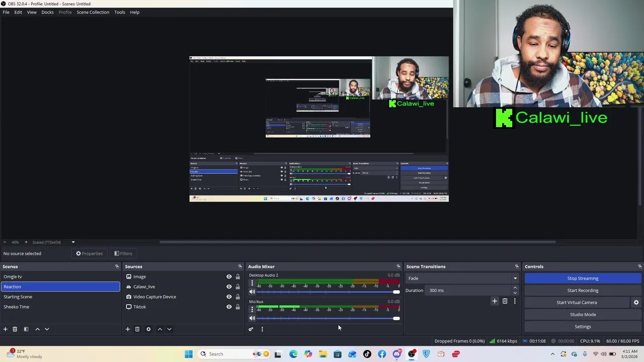644x362 pixels.
Task: Open Audio Mixer toolbar three-dot menu
Action: pos(262,329)
